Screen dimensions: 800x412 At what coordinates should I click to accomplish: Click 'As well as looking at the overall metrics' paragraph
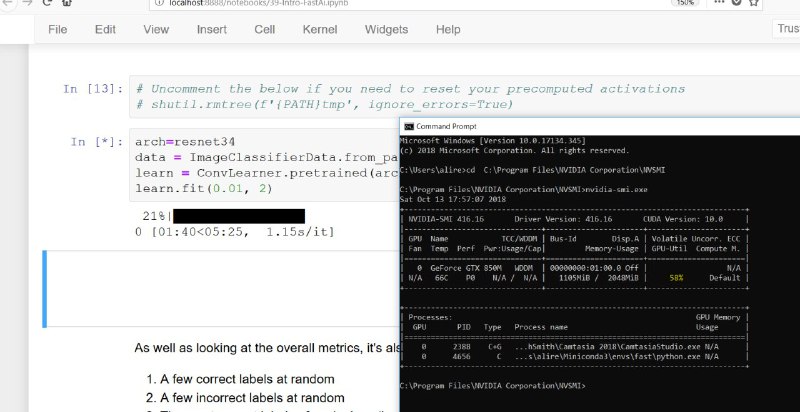267,348
